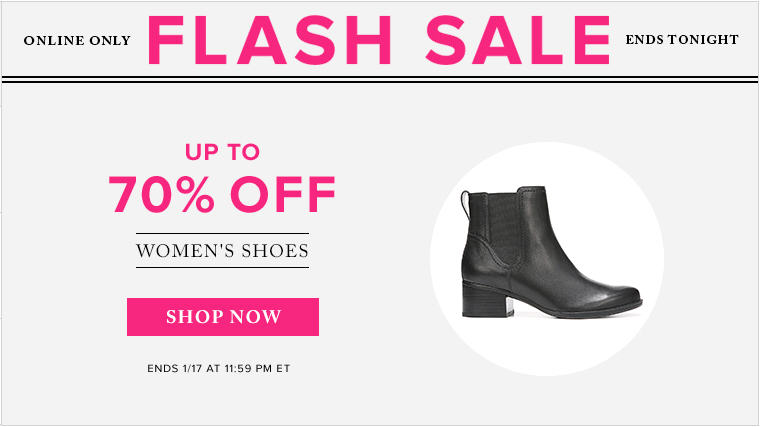Click the word SALE in headline
The height and width of the screenshot is (427, 760).
pyautogui.click(x=518, y=40)
